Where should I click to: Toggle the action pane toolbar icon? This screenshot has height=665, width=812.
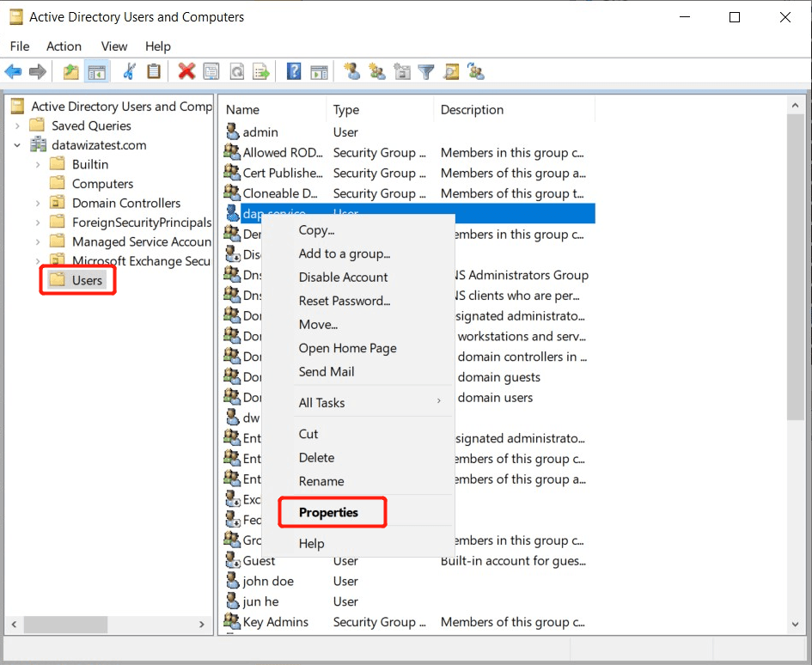pyautogui.click(x=319, y=71)
